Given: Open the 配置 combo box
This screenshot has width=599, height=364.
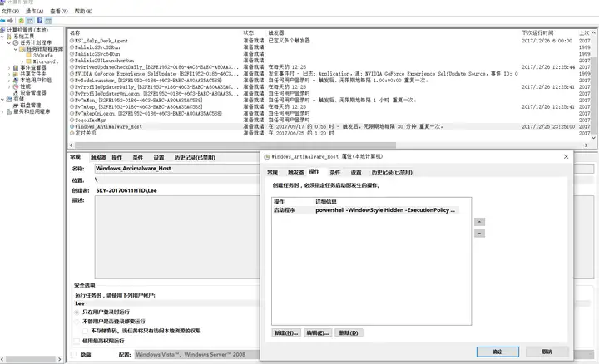Looking at the screenshot, I should (196, 355).
